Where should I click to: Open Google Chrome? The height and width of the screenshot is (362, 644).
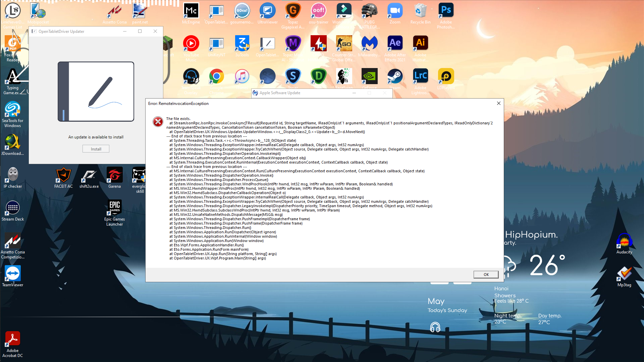click(x=216, y=76)
